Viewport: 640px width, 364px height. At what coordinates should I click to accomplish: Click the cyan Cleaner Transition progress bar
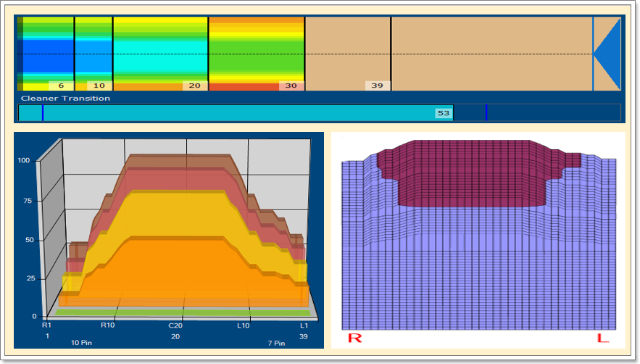236,113
